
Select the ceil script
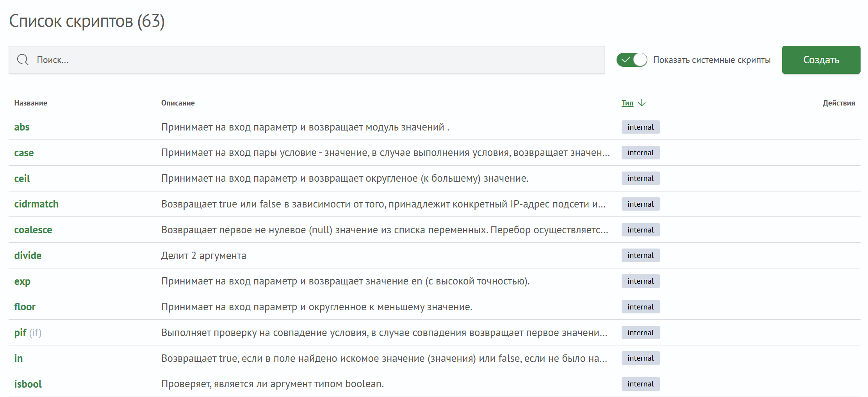click(22, 178)
